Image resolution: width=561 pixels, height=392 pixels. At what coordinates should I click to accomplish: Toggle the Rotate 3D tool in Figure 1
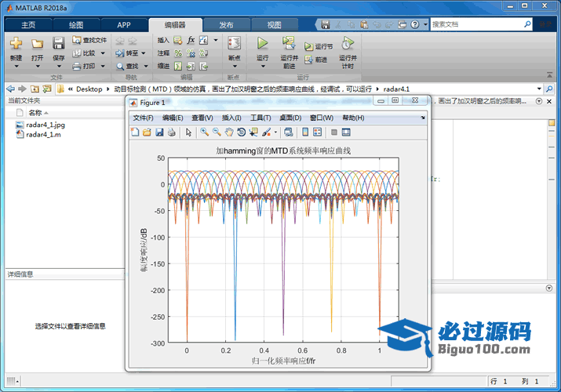[x=241, y=132]
